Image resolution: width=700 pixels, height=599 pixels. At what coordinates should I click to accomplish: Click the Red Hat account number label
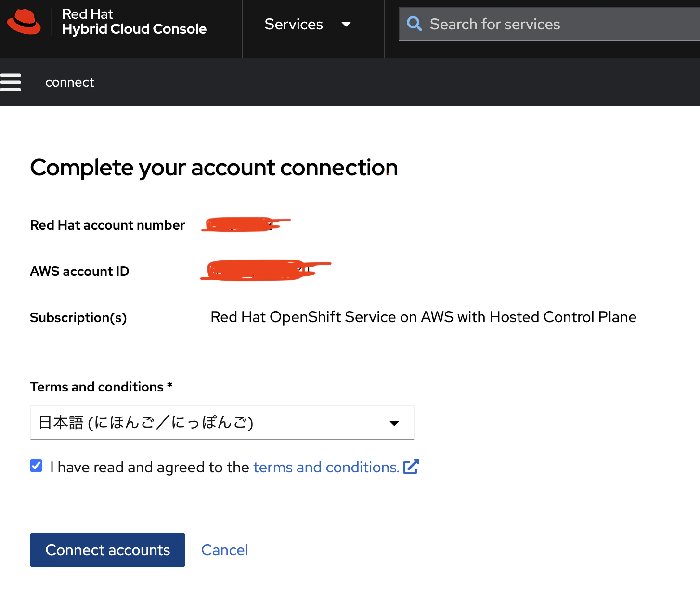point(107,225)
